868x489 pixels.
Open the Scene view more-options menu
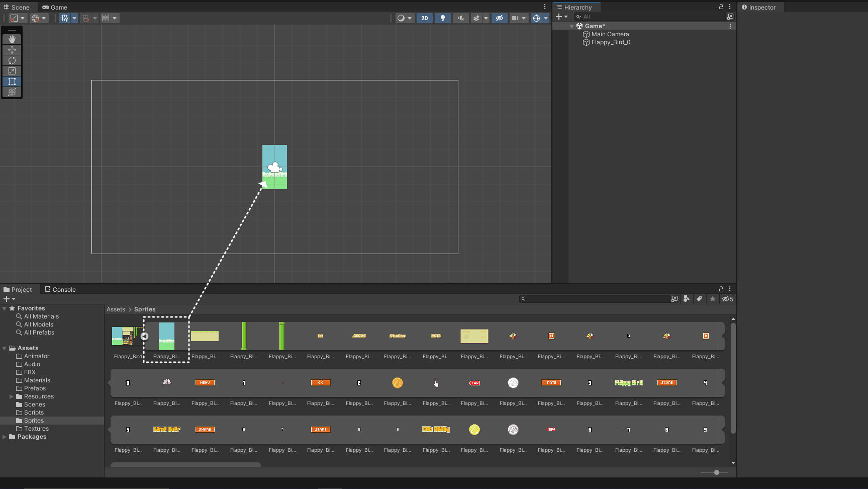[x=545, y=7]
